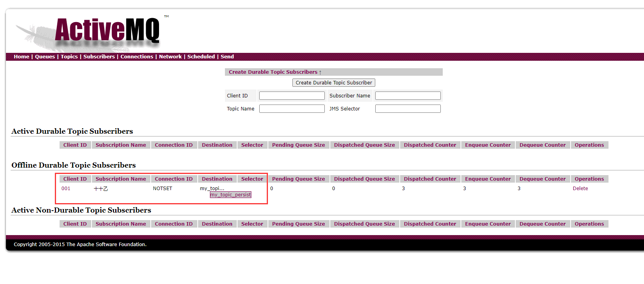Sort Active Durable table by Destination
644x284 pixels.
[x=217, y=145]
